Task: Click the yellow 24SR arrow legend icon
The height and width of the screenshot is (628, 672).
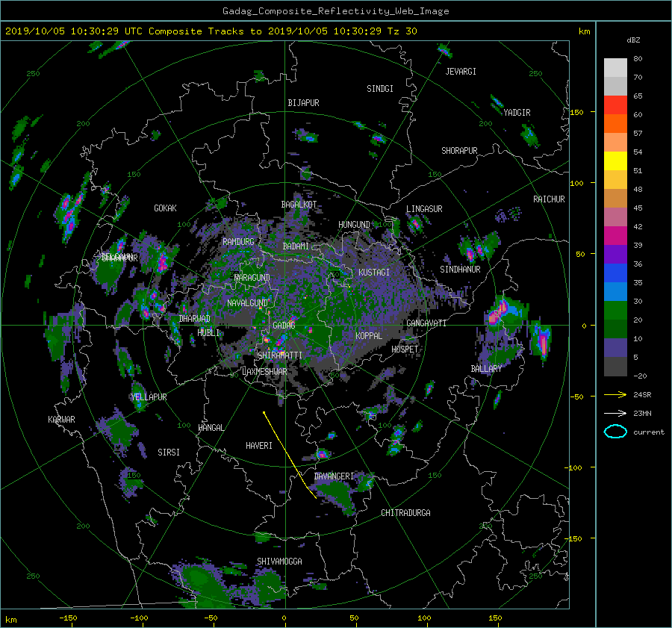Action: [x=615, y=394]
